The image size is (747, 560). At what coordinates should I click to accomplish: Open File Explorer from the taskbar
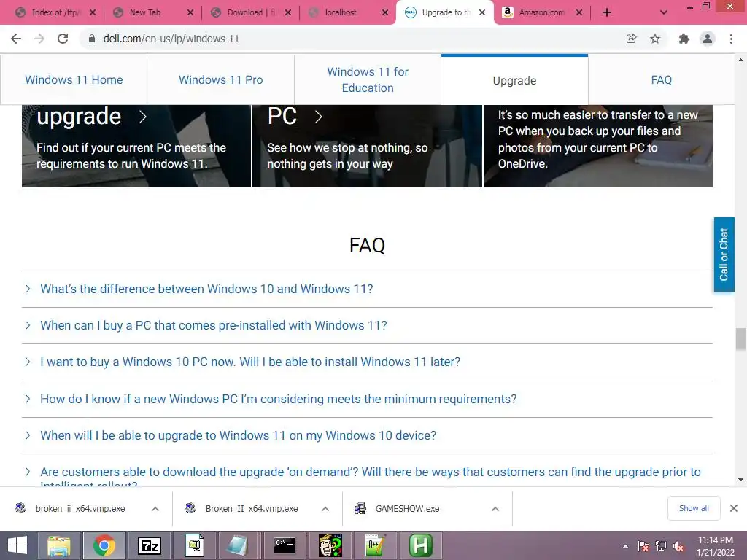click(58, 545)
